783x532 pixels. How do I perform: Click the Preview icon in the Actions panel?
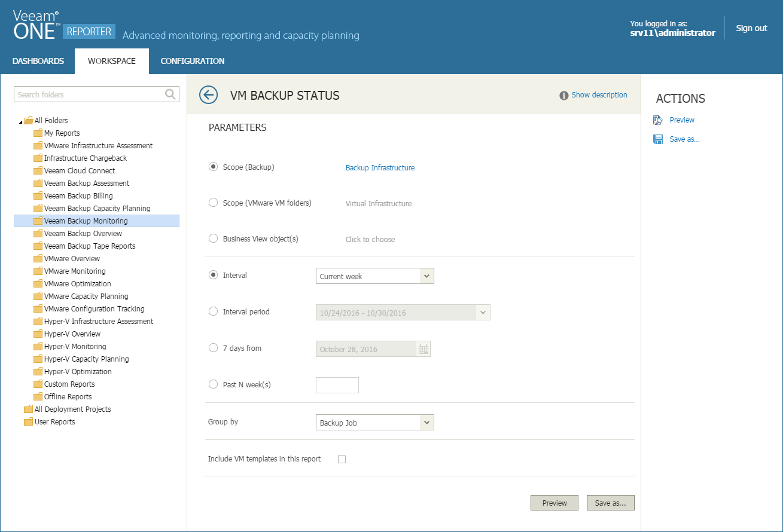point(658,120)
